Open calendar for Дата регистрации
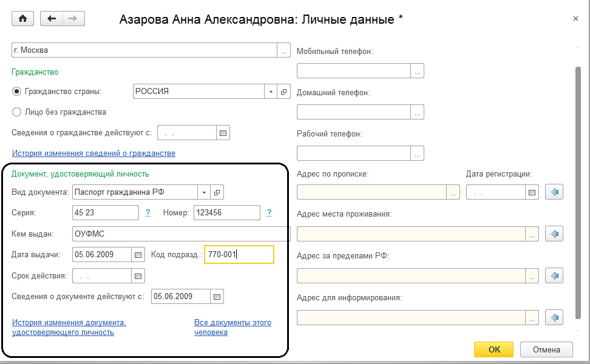Screen dimensions: 590x364 [x=532, y=192]
